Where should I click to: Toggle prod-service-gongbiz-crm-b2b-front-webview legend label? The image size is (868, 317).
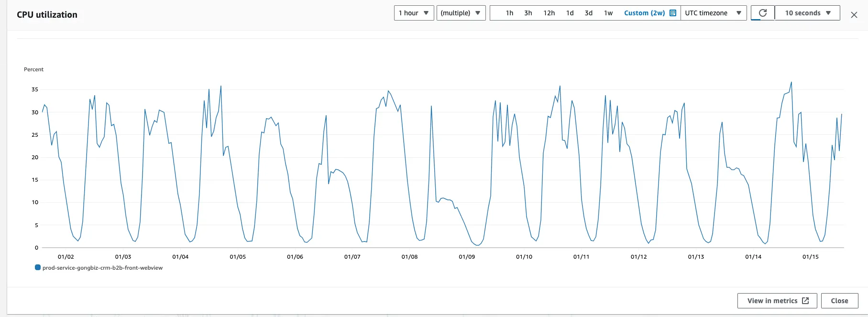(x=102, y=268)
